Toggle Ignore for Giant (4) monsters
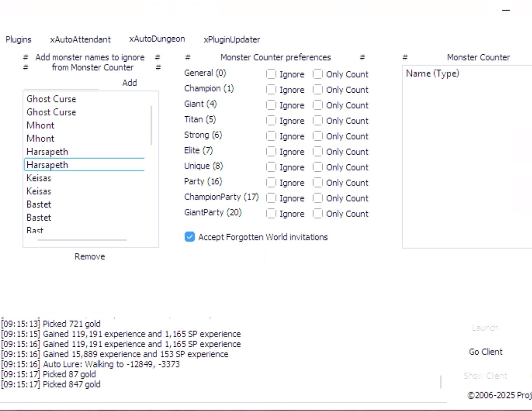This screenshot has width=532, height=411. tap(271, 105)
